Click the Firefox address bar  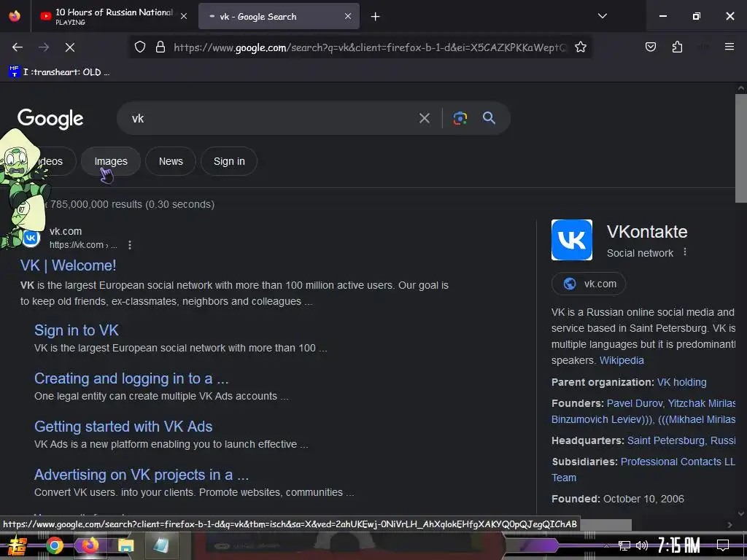coord(370,47)
